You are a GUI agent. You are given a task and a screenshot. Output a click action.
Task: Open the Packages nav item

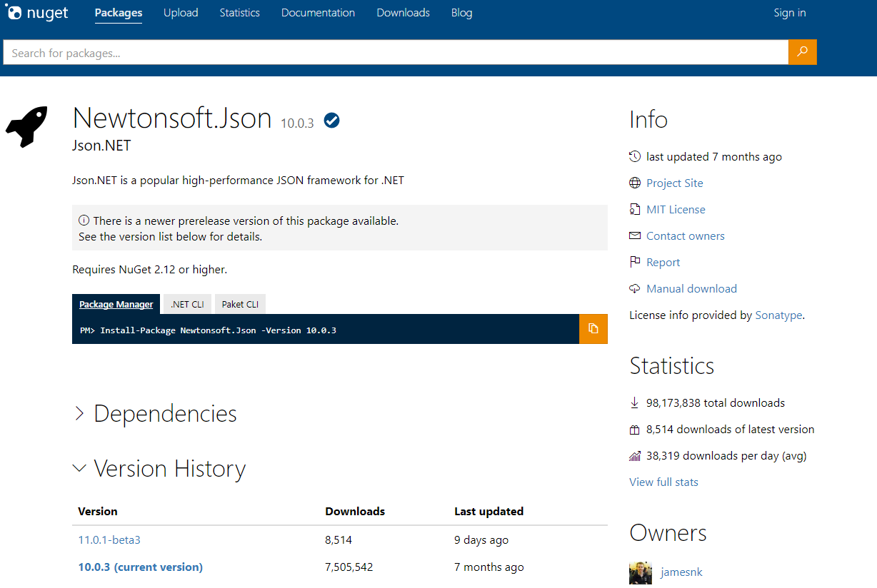[x=119, y=13]
